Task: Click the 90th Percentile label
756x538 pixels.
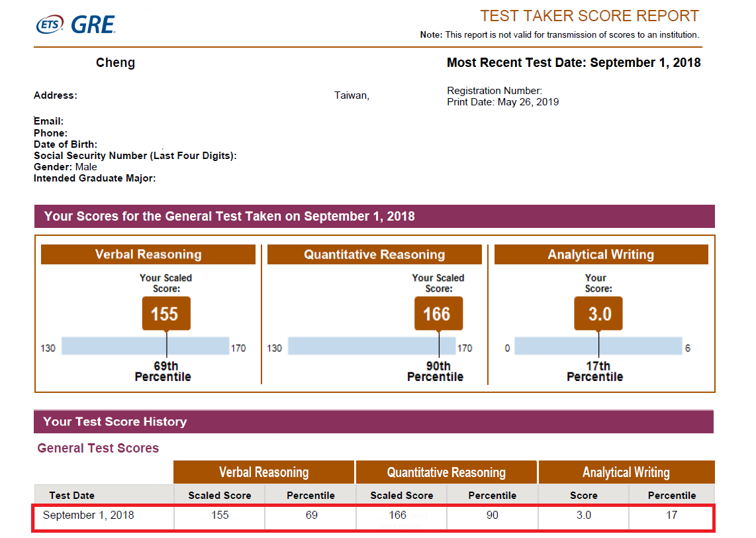Action: (x=436, y=372)
